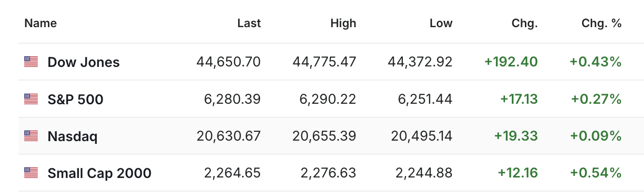Open the Dow Jones index link
Screen dimensions: 644x193
(84, 62)
